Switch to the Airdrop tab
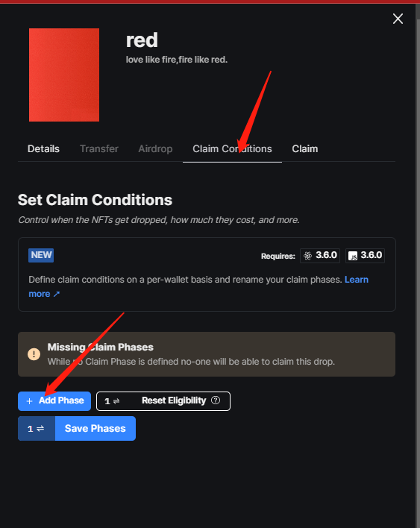The width and height of the screenshot is (420, 528). [155, 149]
